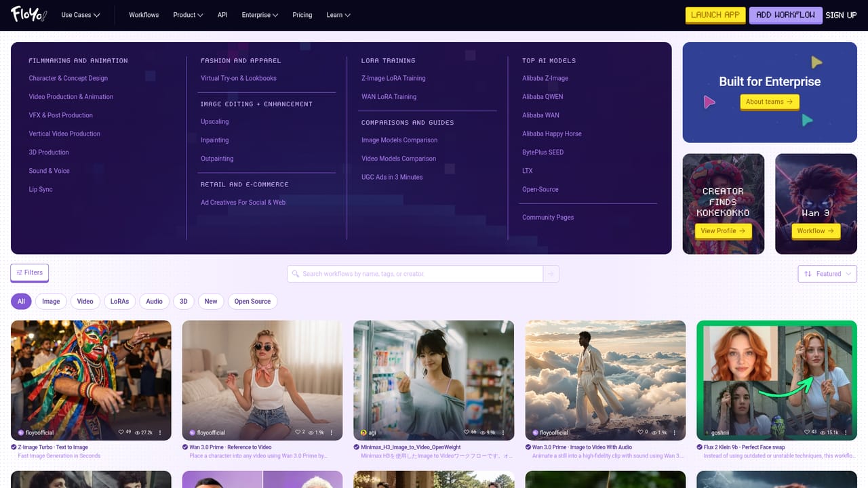
Task: Click the heart on Wan 3.0 Prime Image to Video card
Action: [x=641, y=432]
